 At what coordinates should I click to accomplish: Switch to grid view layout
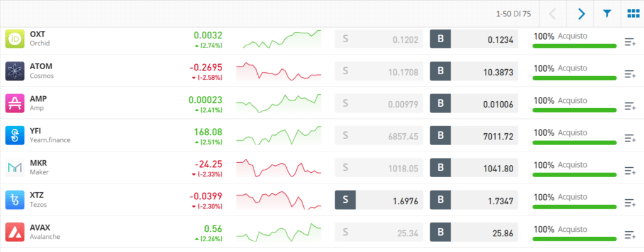(x=633, y=14)
